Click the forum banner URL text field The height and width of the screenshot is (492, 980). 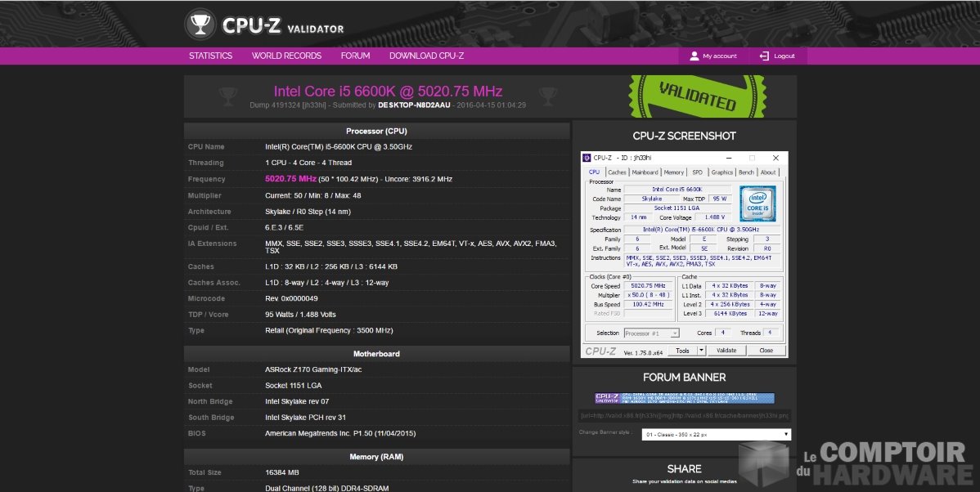(684, 415)
